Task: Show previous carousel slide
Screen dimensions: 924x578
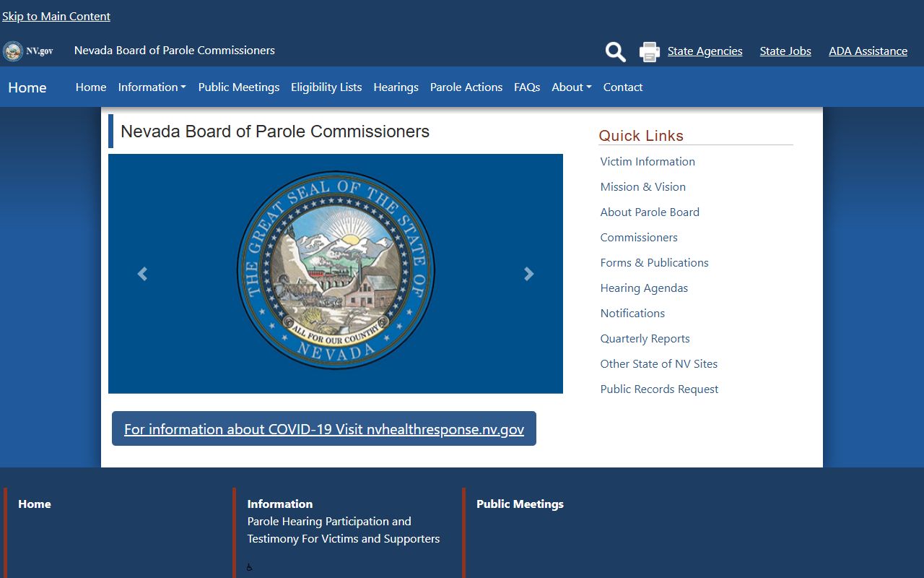Action: point(142,274)
